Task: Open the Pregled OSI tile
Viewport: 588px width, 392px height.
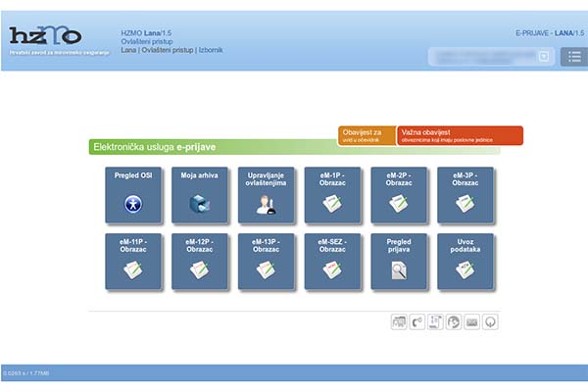Action: [132, 195]
